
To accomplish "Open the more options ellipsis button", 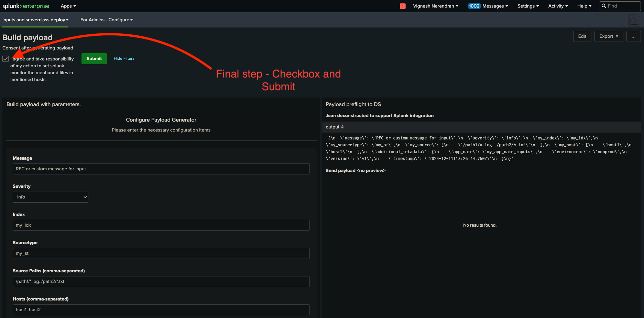I will (x=633, y=36).
